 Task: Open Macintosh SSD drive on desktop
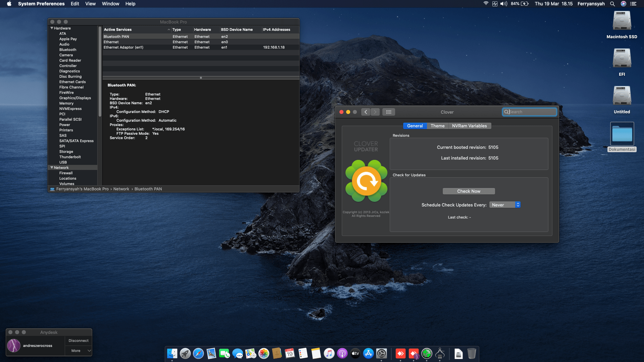click(x=622, y=21)
